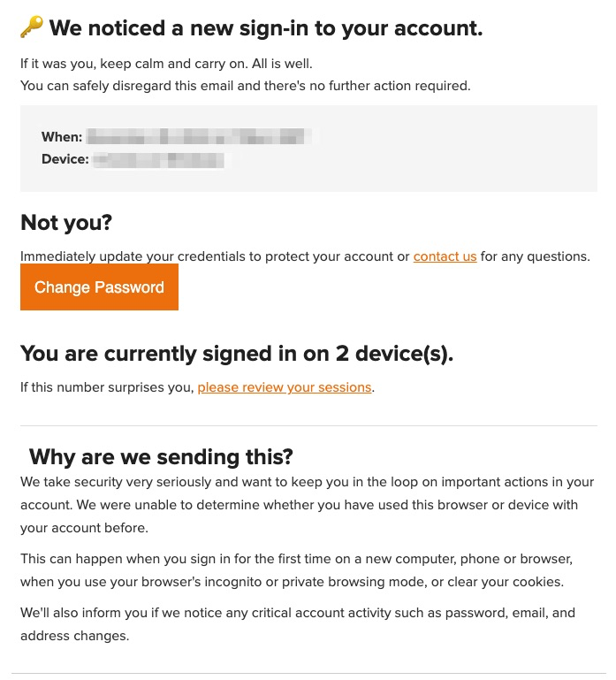Click the "When:" label

(x=62, y=137)
